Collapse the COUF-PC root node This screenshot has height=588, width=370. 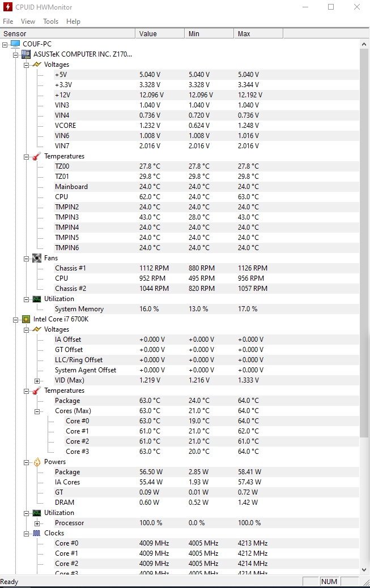coord(5,44)
